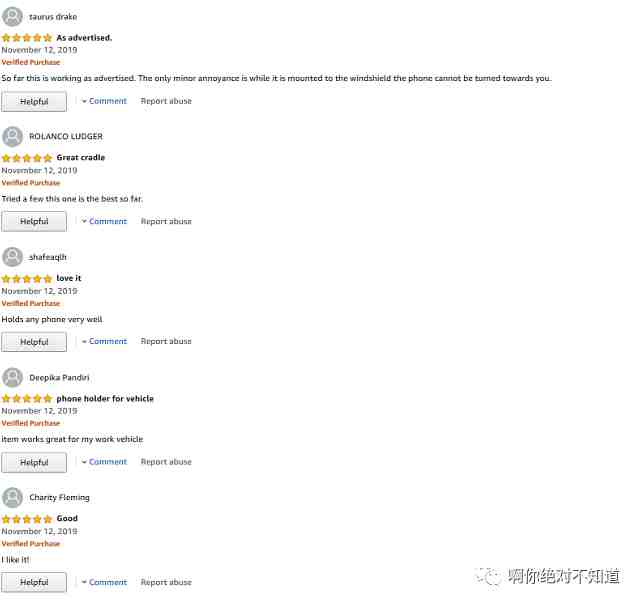Expand Comment on shafeaqih's review

pos(104,341)
